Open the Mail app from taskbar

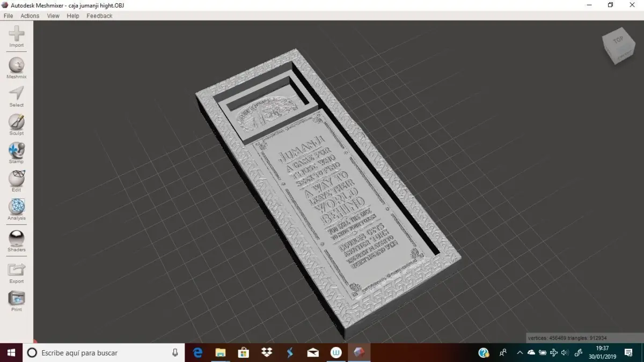tap(313, 352)
